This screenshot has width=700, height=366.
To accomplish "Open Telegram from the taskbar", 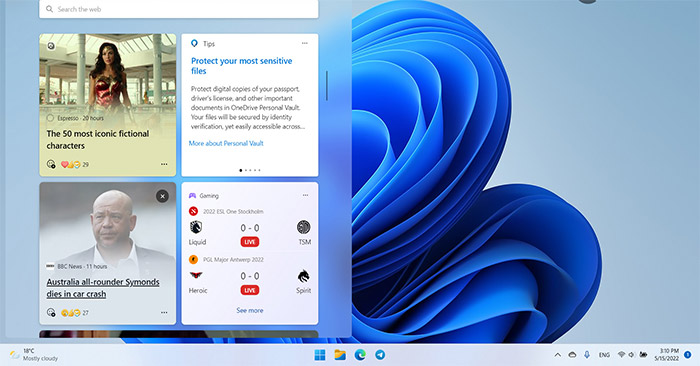I will [x=380, y=355].
